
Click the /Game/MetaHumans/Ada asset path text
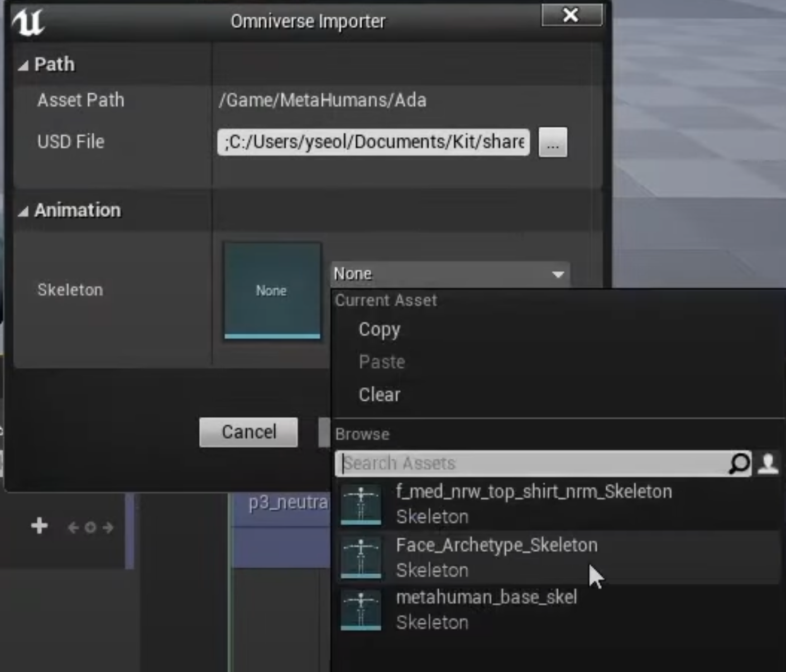323,100
